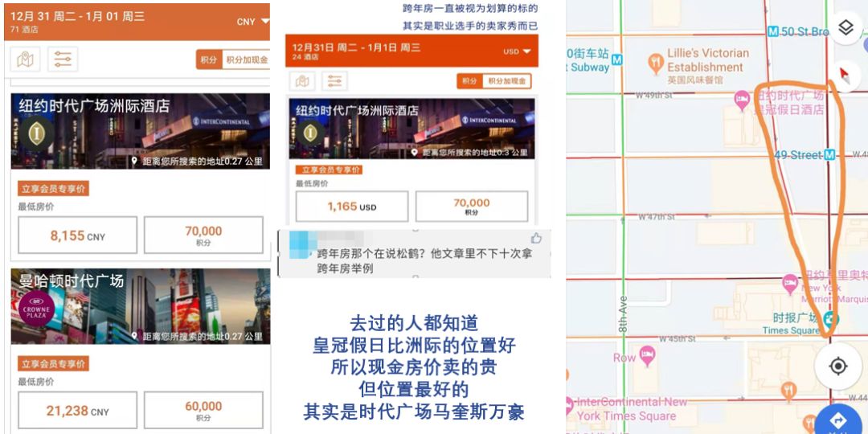This screenshot has height=434, width=868.
Task: Open map layers icon
Action: pos(845,27)
